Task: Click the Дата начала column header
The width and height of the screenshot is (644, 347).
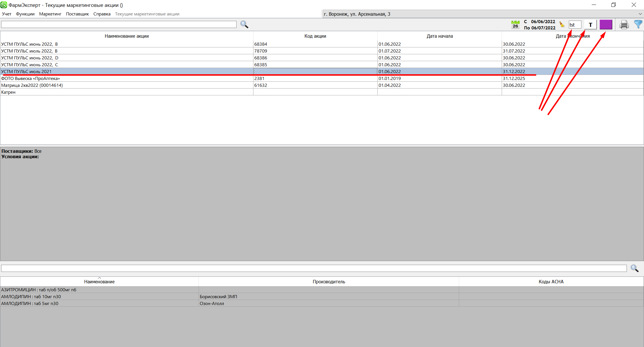Action: [x=439, y=36]
